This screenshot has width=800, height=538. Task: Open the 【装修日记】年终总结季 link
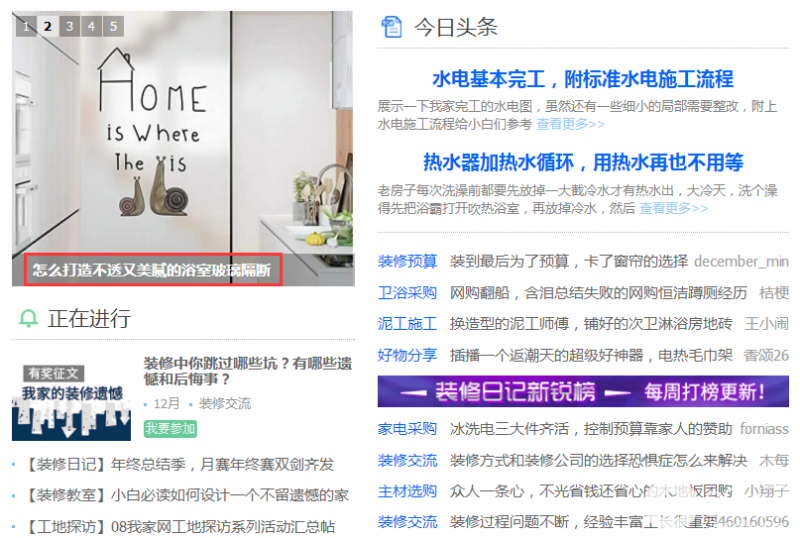point(179,464)
